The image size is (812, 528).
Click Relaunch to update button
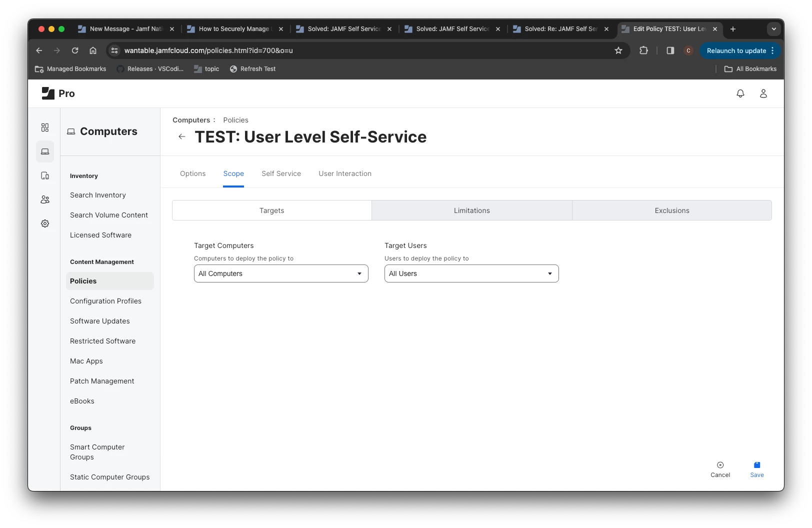(736, 50)
